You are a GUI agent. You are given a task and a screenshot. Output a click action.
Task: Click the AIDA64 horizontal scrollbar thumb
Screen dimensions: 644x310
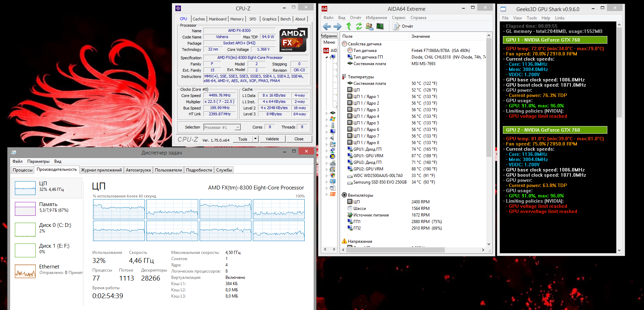tap(395, 250)
